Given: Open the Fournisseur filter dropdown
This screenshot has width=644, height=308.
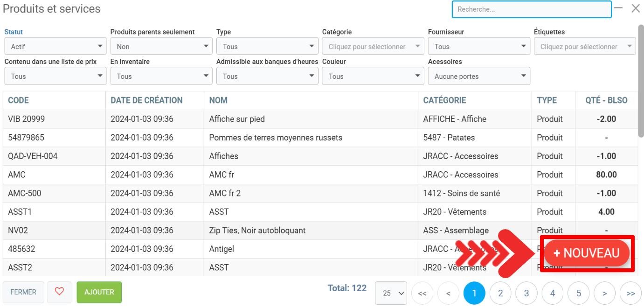Looking at the screenshot, I should (x=479, y=47).
